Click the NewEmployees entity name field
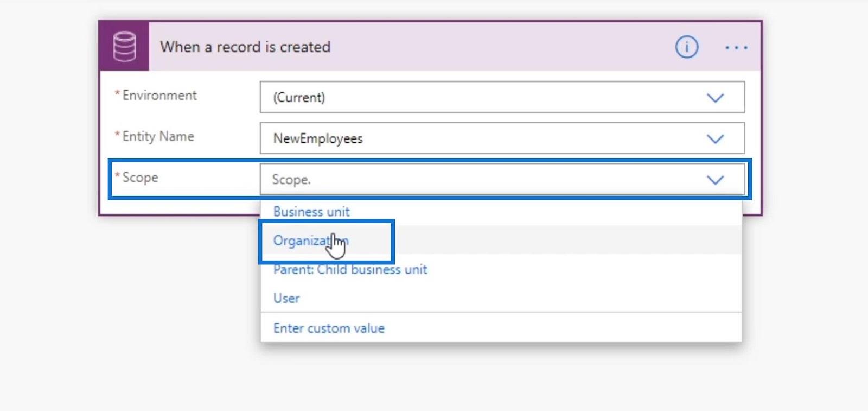Viewport: 868px width, 411px height. click(502, 138)
